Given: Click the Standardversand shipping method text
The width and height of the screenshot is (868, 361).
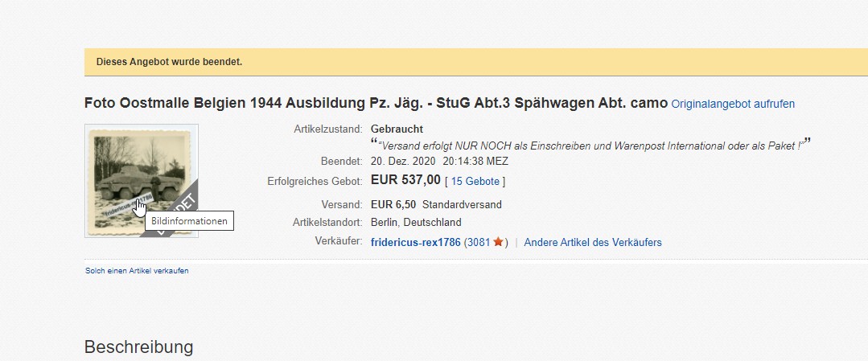Looking at the screenshot, I should pos(462,204).
